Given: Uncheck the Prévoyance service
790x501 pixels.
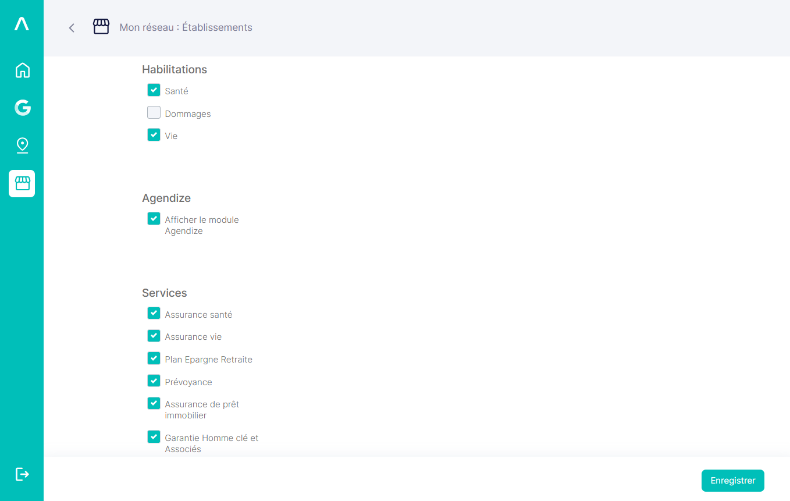Looking at the screenshot, I should click(x=154, y=381).
